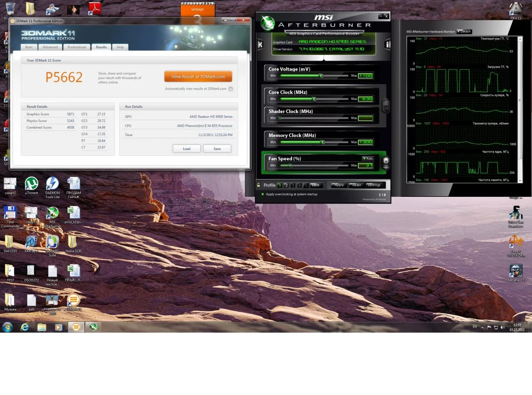Click the Core Voltage slider handle
The width and height of the screenshot is (532, 395).
point(321,76)
